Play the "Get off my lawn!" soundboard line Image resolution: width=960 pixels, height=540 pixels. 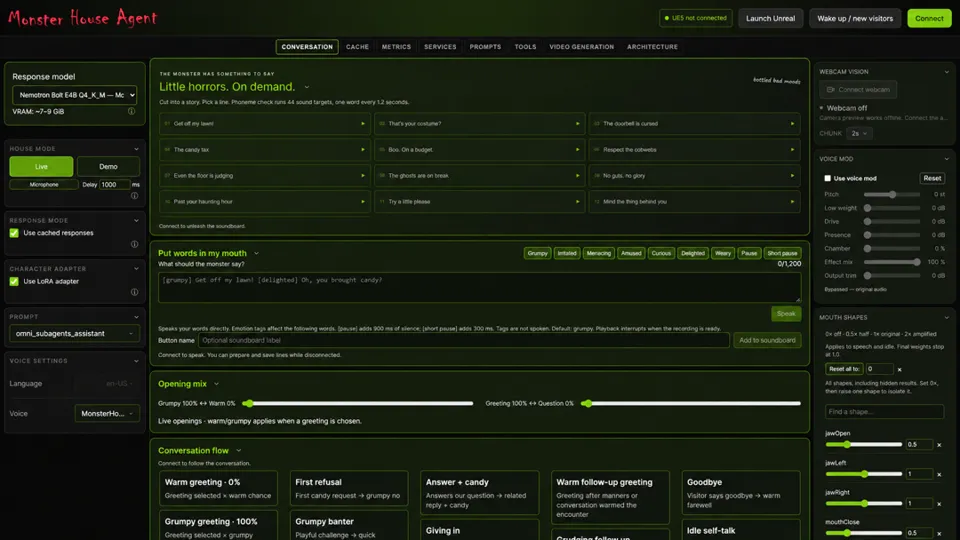362,124
